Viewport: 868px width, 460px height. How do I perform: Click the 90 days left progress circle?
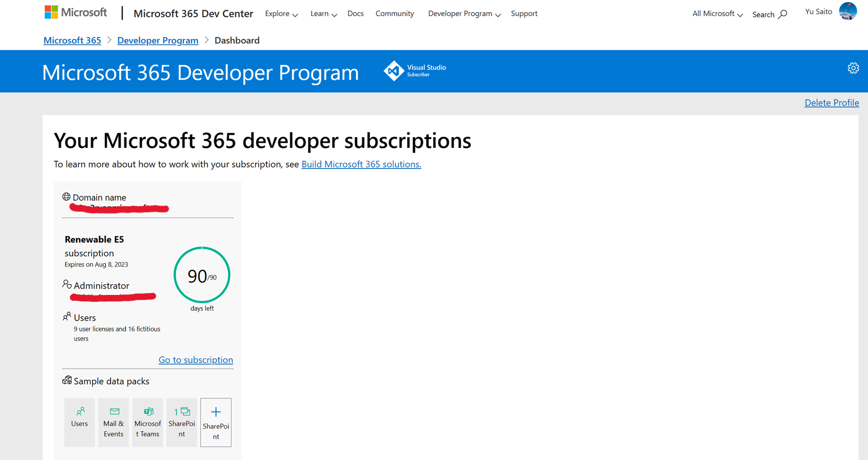click(x=201, y=275)
